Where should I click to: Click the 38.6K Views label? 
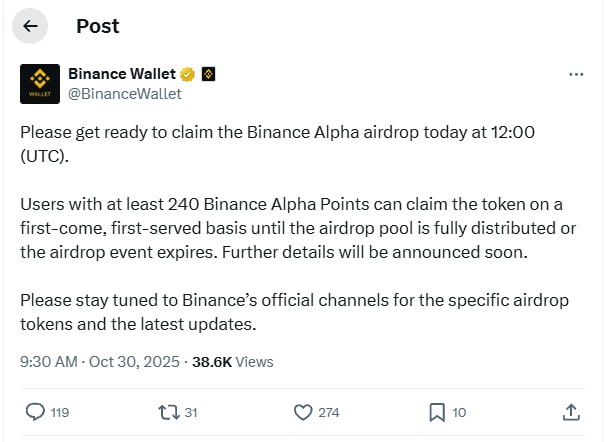[x=235, y=362]
